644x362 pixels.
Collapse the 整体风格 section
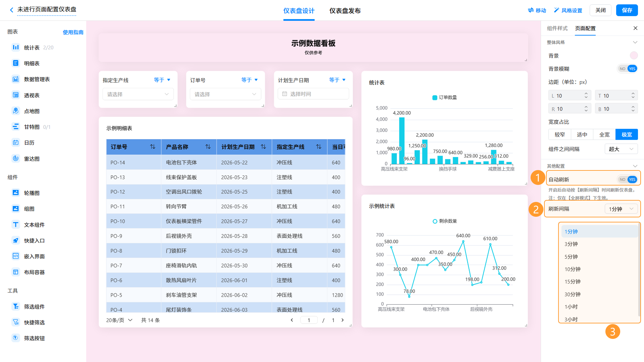point(635,42)
